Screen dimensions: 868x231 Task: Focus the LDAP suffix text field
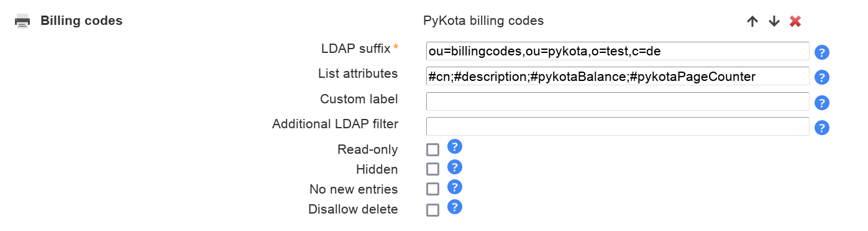click(x=618, y=51)
